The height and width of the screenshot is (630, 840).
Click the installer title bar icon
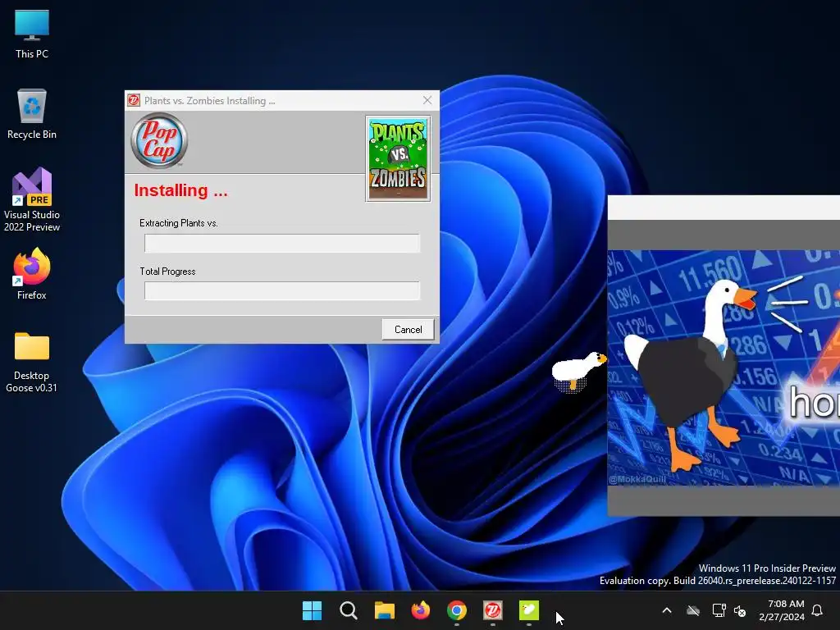134,100
